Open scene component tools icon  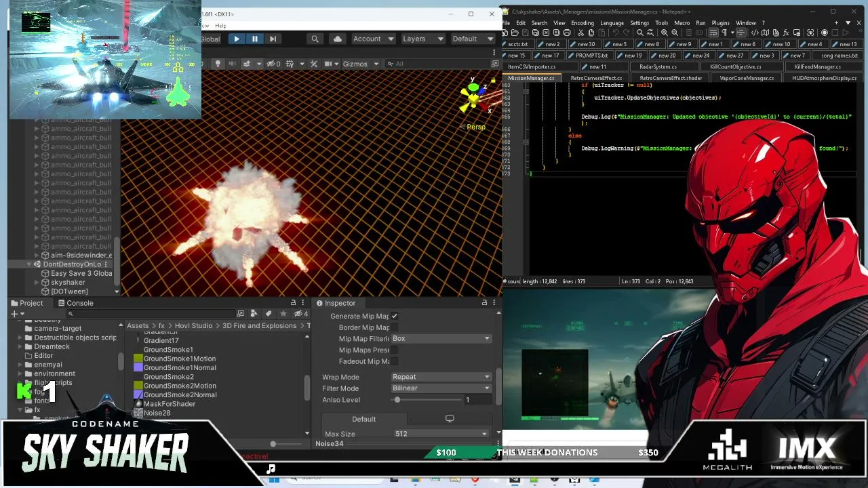313,64
